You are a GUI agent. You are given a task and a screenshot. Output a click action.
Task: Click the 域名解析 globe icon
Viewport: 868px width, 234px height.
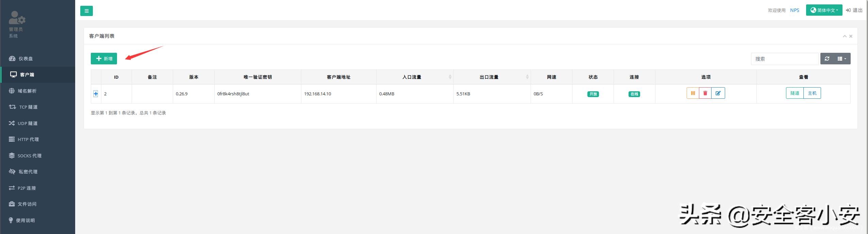[x=12, y=91]
